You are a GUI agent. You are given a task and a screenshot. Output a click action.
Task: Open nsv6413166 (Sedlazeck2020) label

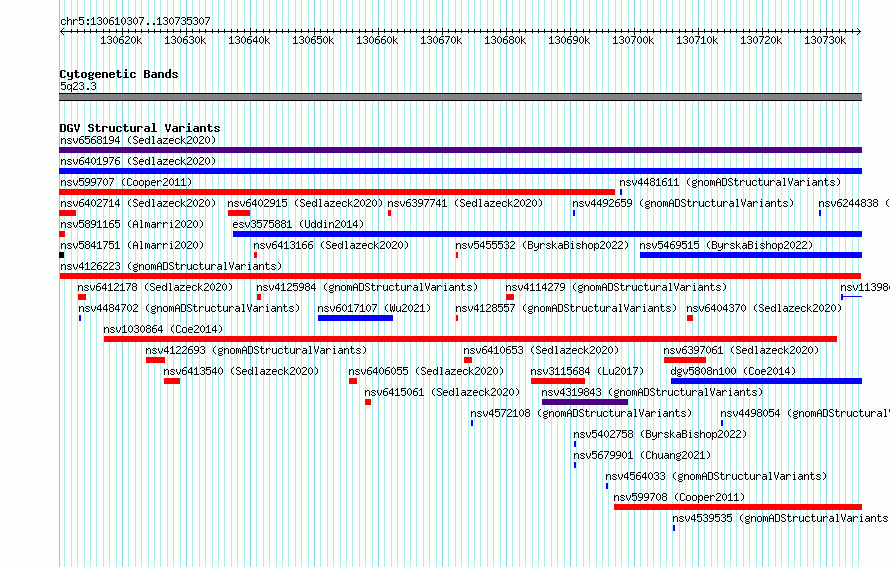pos(331,245)
